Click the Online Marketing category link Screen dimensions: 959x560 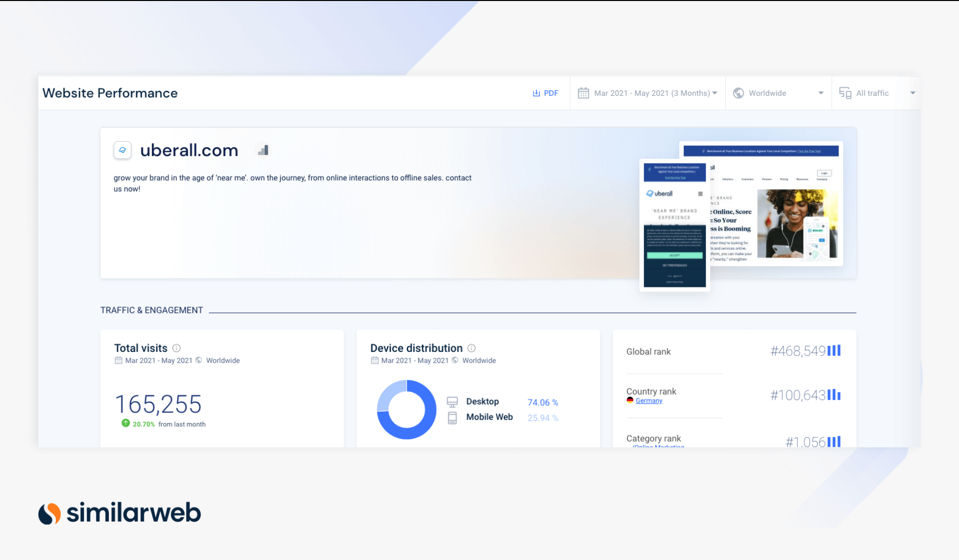coord(658,446)
